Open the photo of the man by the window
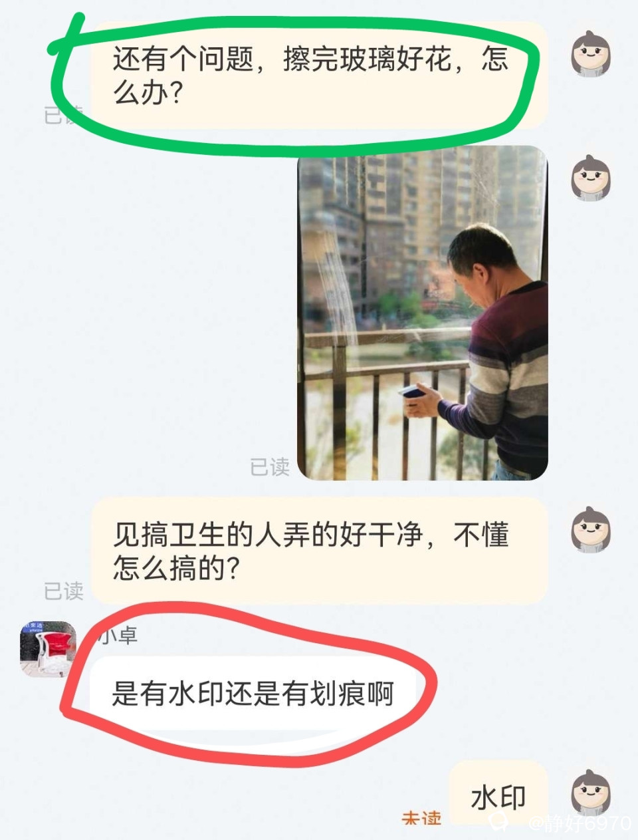Image resolution: width=638 pixels, height=840 pixels. [423, 313]
